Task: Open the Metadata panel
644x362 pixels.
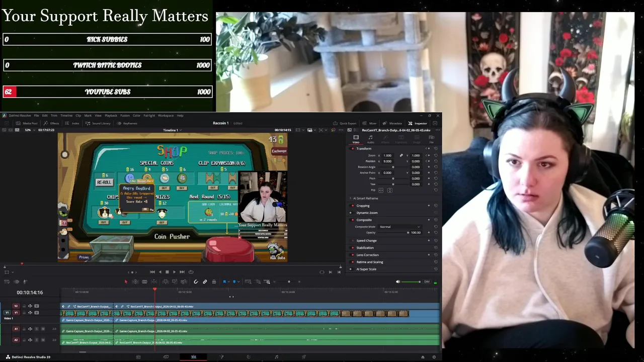Action: click(x=392, y=123)
